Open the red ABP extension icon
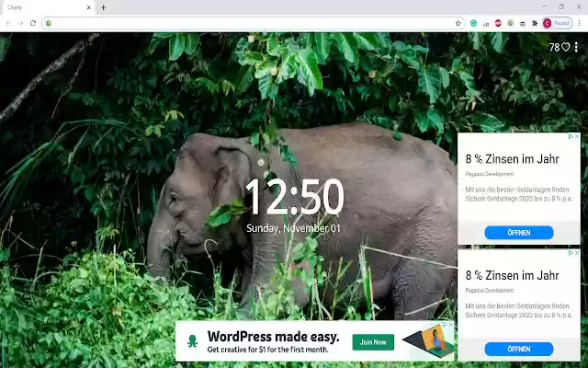The width and height of the screenshot is (588, 368). (x=498, y=23)
